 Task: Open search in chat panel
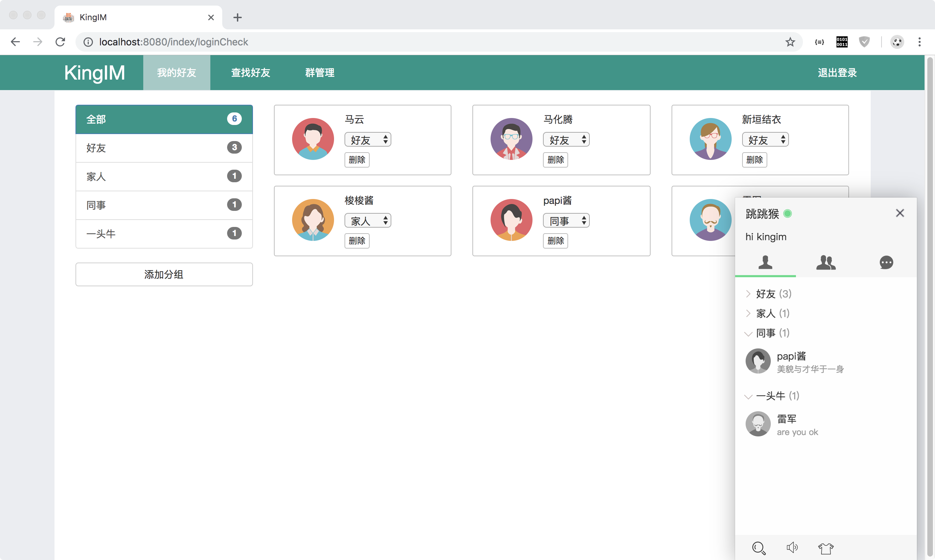point(758,548)
